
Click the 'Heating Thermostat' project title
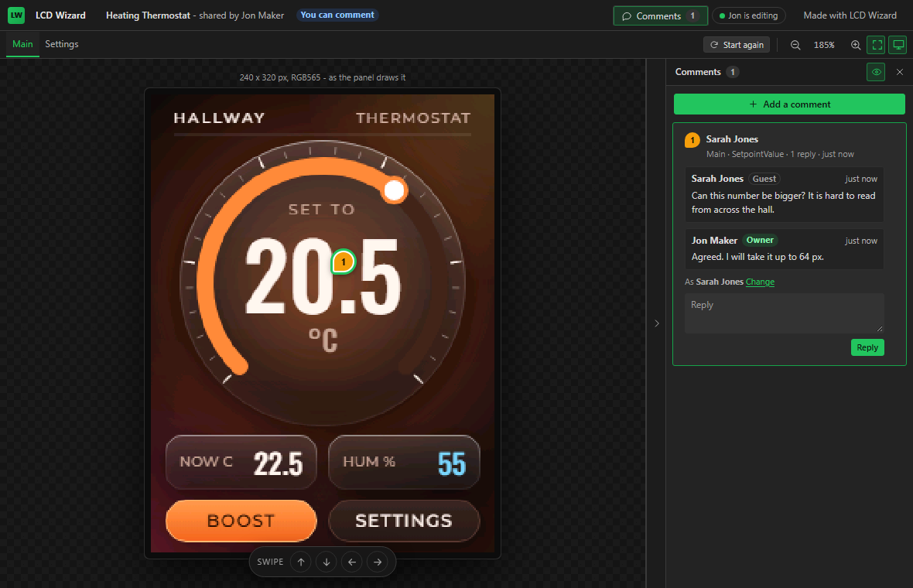click(148, 15)
